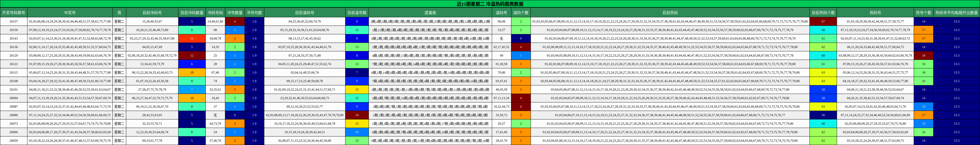980x145 pixels.
Task: Select the hot codes cell 06,11,20,24,33,40,42,49,50,51,57,60,64,75
Action: pos(875,47)
